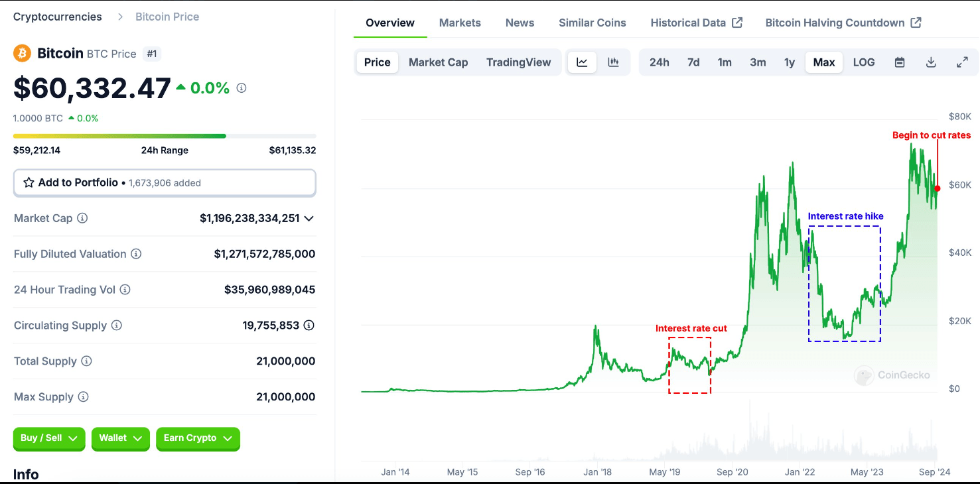Select the 7d timeframe
980x484 pixels.
[x=693, y=62]
